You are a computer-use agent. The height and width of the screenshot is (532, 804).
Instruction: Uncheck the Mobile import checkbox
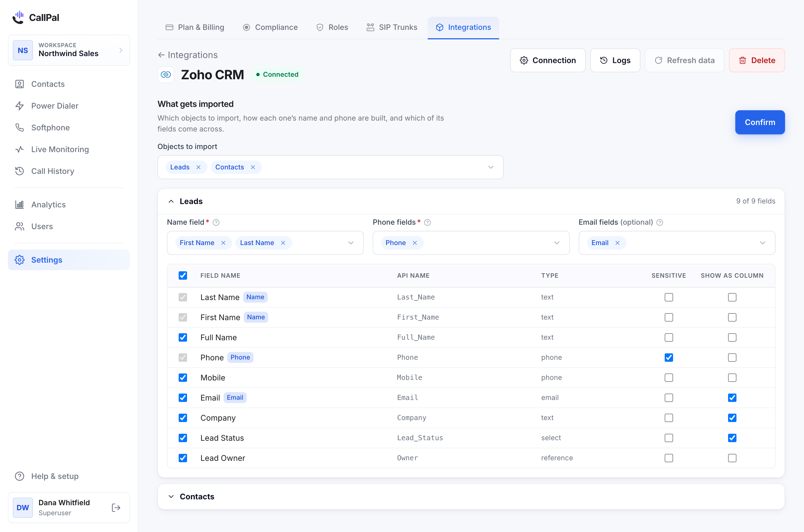[183, 378]
